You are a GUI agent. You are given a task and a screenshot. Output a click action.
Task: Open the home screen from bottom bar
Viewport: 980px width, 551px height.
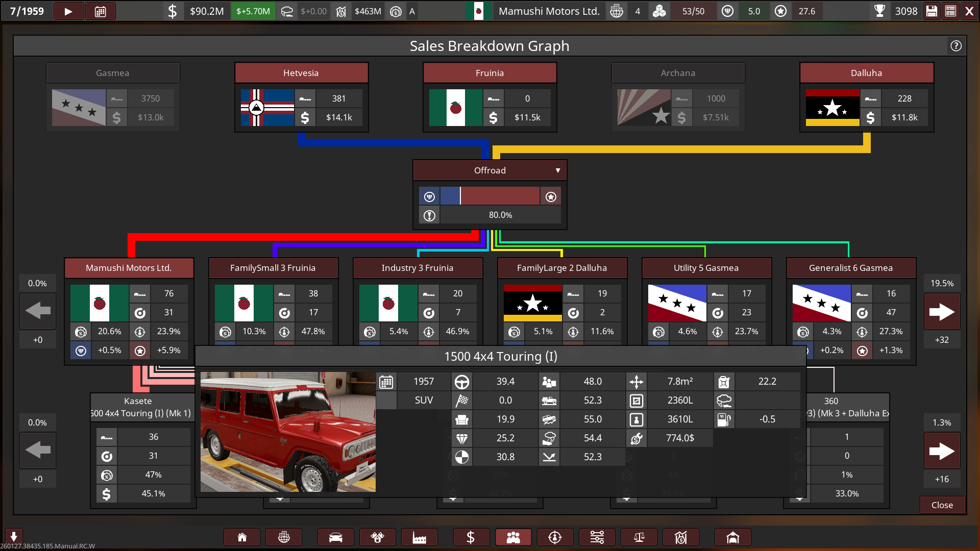coord(242,537)
